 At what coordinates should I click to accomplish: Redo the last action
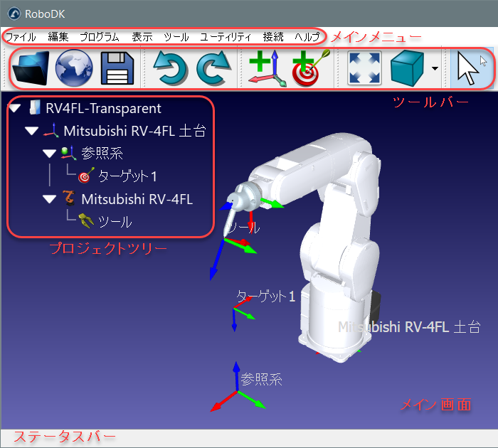pyautogui.click(x=213, y=68)
